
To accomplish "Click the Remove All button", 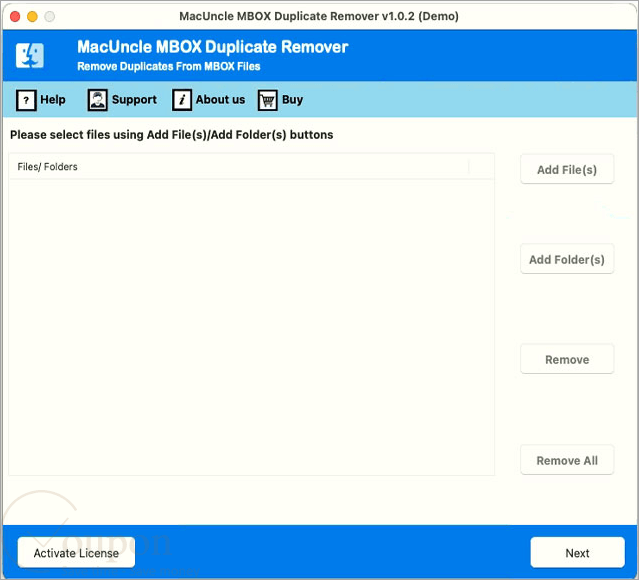I will (567, 460).
